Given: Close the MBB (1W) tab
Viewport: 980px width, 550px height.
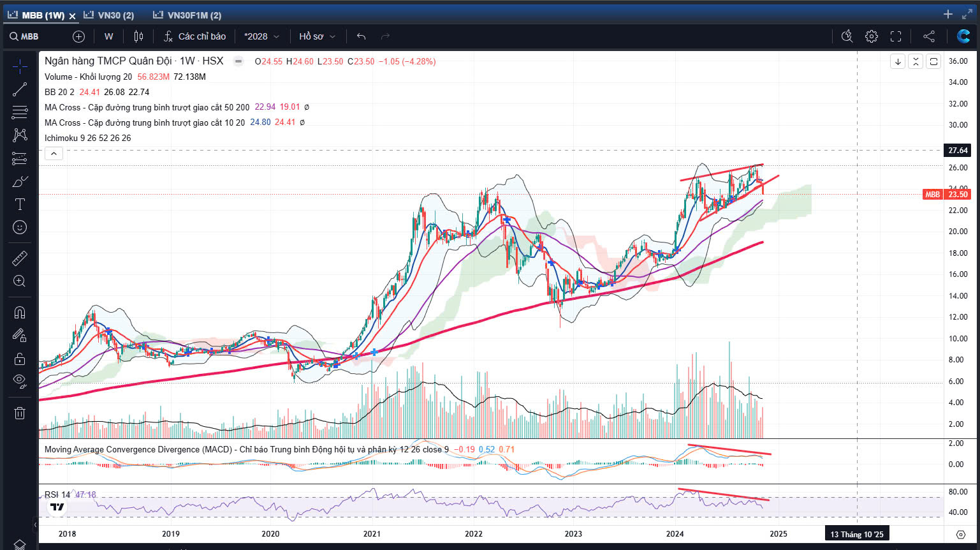Looking at the screenshot, I should pos(72,16).
